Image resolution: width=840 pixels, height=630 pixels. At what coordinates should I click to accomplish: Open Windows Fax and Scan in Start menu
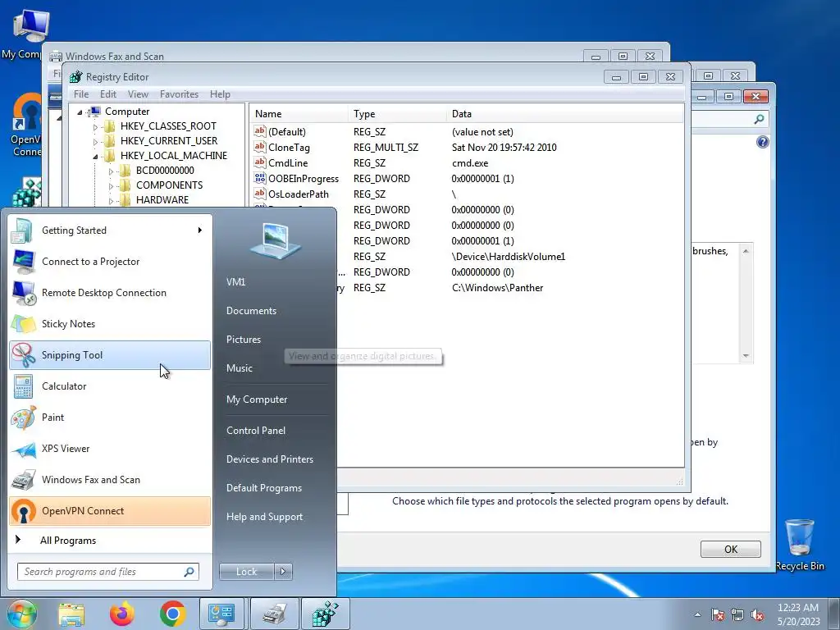(x=110, y=479)
